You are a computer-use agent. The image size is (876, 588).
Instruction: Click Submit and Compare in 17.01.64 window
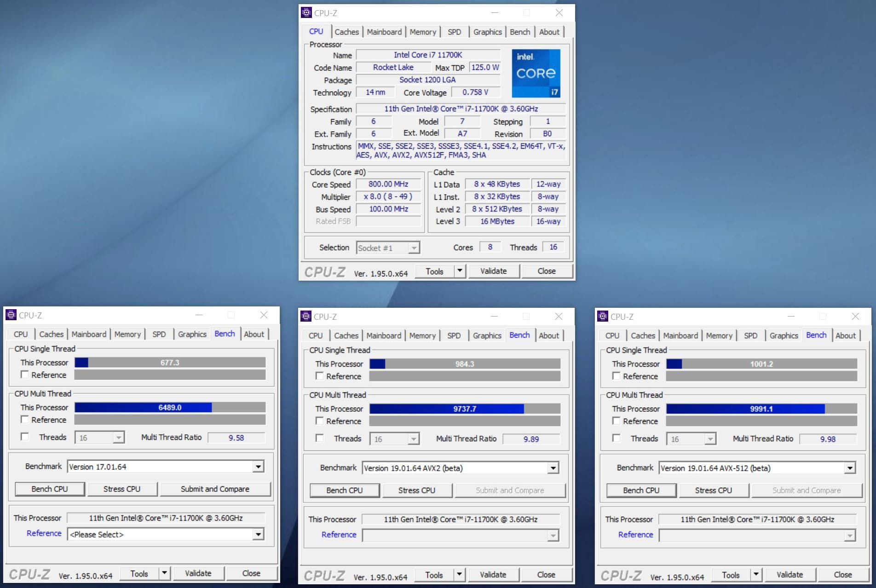pyautogui.click(x=215, y=489)
